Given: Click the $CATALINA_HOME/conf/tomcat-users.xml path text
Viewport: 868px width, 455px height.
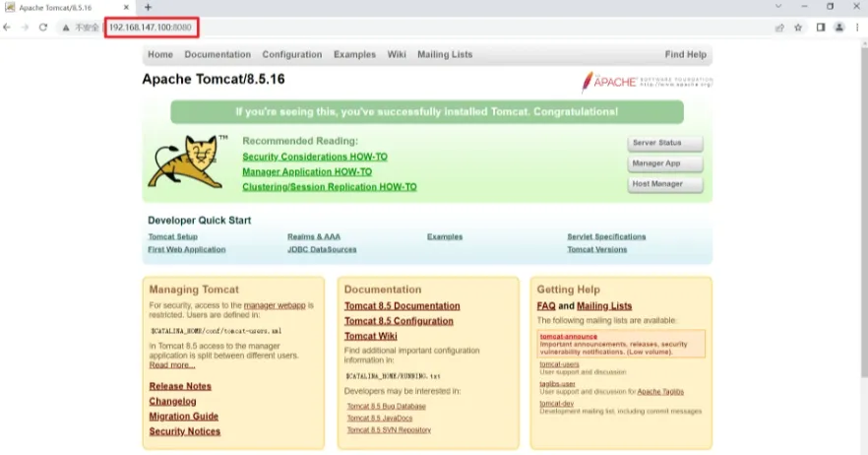Looking at the screenshot, I should tap(216, 331).
